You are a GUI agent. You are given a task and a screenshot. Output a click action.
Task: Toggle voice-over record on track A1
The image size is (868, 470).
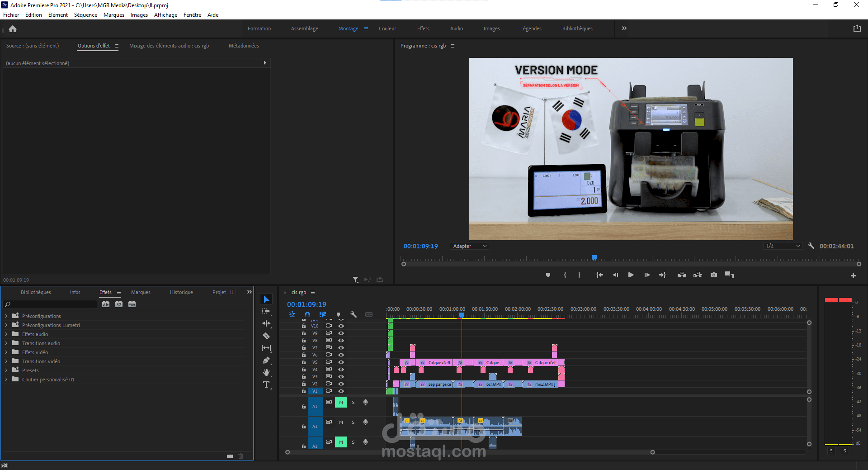click(365, 402)
